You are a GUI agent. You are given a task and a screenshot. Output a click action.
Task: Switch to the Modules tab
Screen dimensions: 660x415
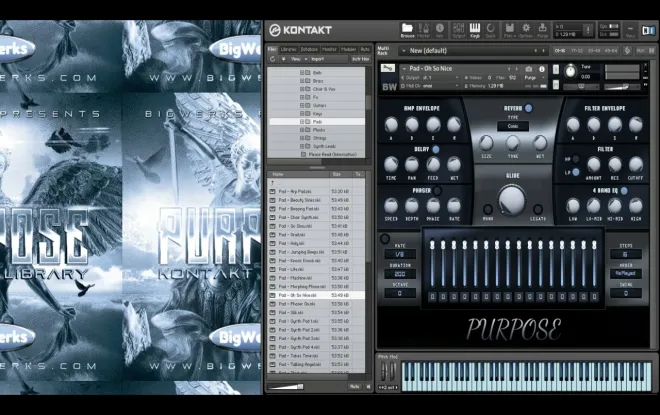point(349,49)
